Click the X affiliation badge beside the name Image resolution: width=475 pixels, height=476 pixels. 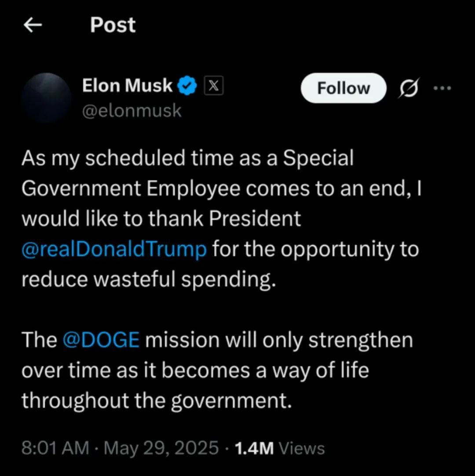213,86
